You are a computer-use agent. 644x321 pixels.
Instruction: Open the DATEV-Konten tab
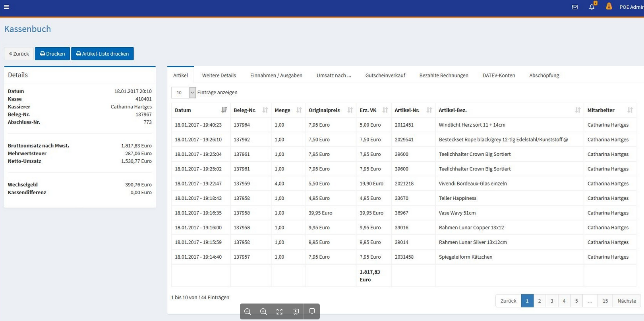coord(499,75)
